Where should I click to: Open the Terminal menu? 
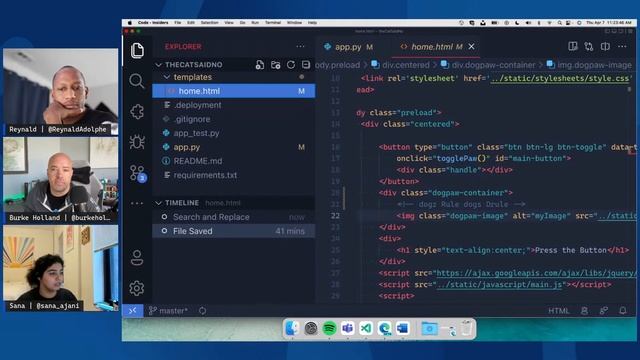(273, 22)
